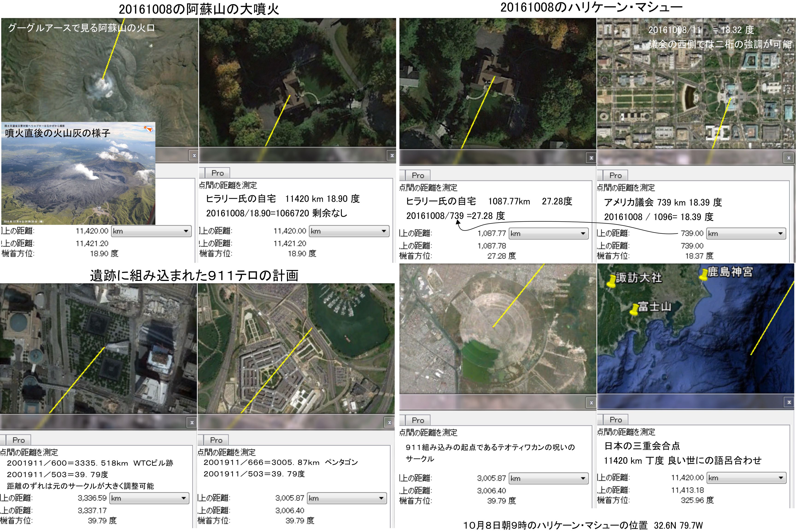Open the km dropdown beside 1,087.77

pyautogui.click(x=548, y=234)
